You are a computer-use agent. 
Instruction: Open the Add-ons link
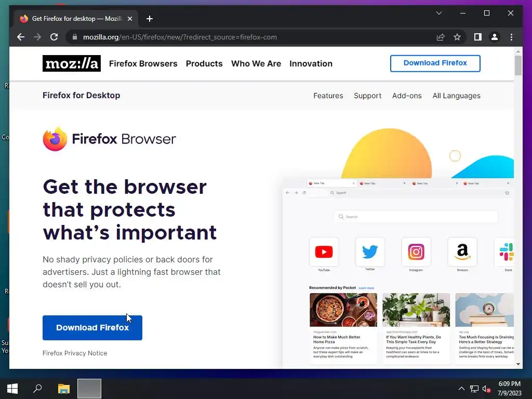[407, 96]
